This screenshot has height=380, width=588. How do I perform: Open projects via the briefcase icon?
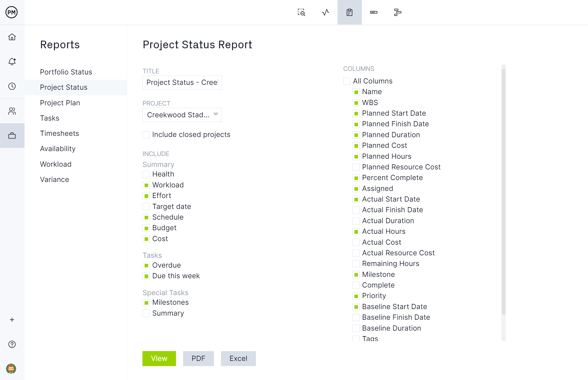pos(12,135)
